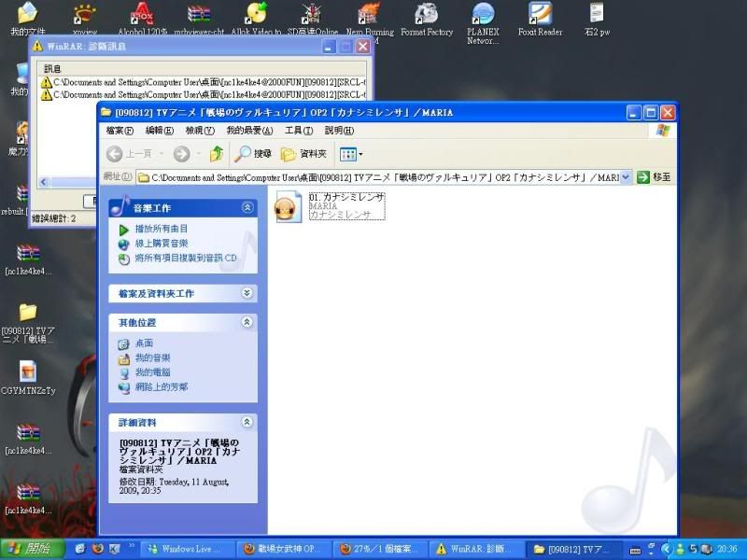Select CGYMTNZcTy desktop icon
The image size is (747, 560).
pyautogui.click(x=28, y=378)
